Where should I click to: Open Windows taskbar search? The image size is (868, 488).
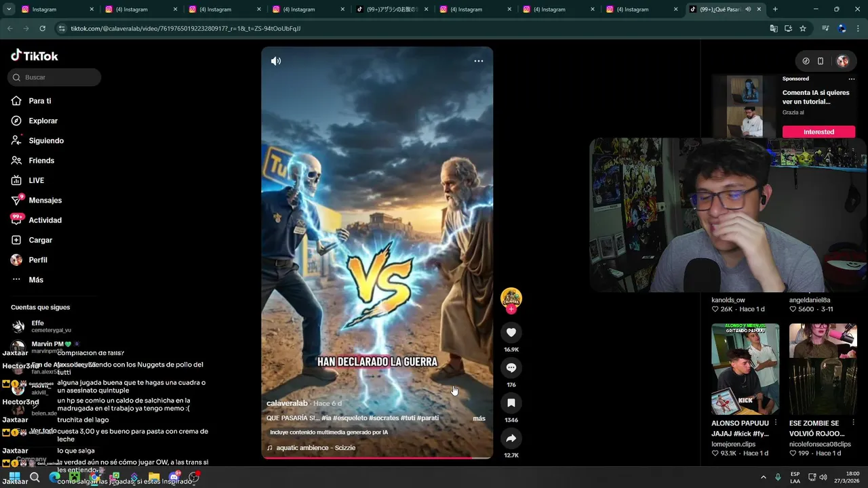tap(35, 477)
